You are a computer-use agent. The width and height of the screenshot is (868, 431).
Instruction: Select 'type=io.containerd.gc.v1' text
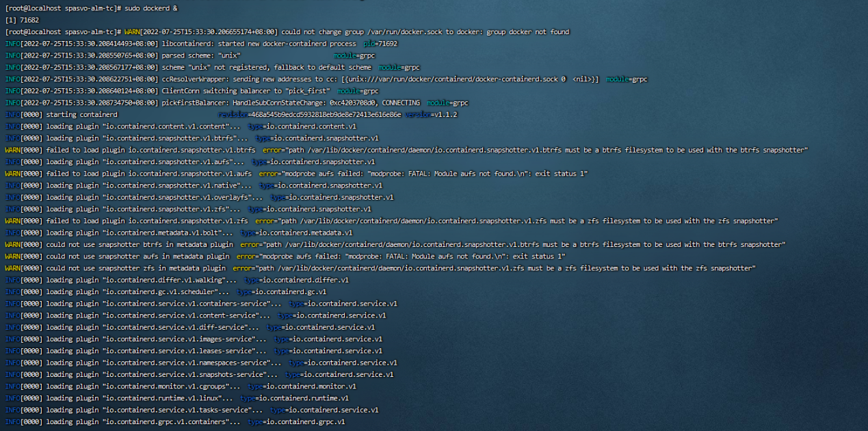[281, 291]
